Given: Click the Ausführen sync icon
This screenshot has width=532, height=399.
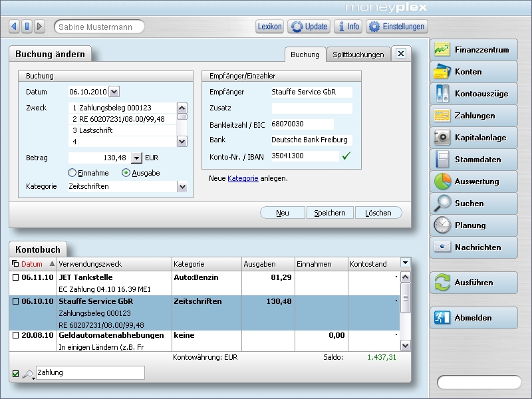Looking at the screenshot, I should pyautogui.click(x=443, y=283).
